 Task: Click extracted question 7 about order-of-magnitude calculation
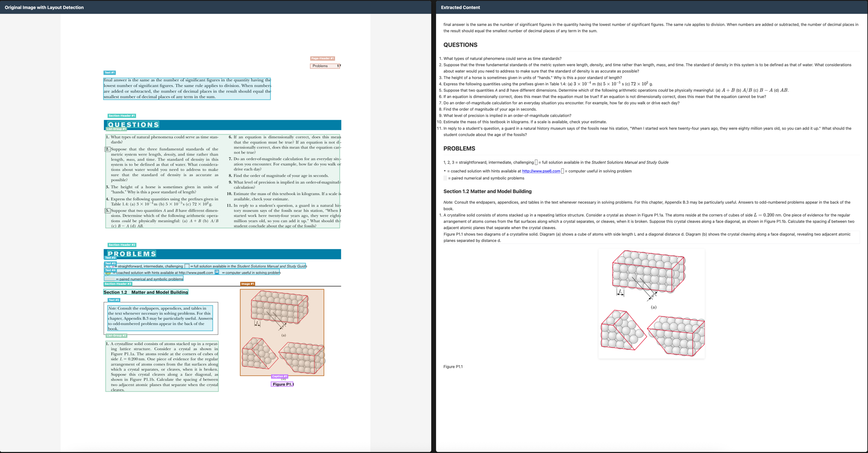coord(561,103)
